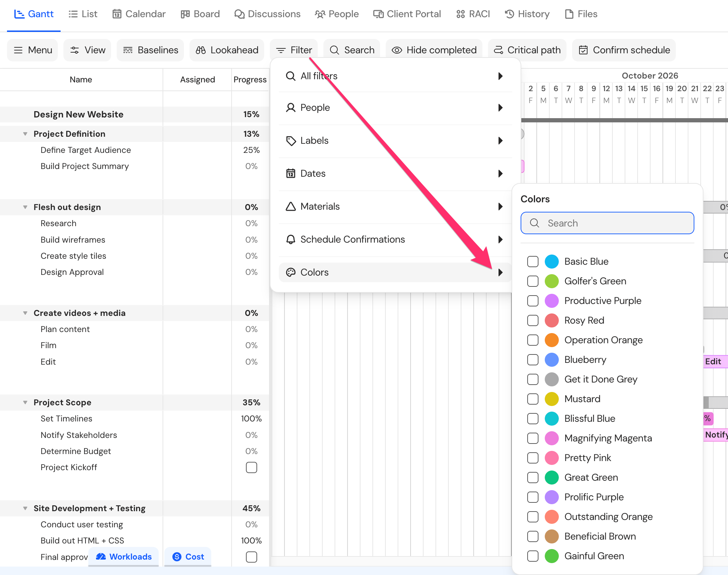Check the Project Kickoff progress box

(x=252, y=467)
